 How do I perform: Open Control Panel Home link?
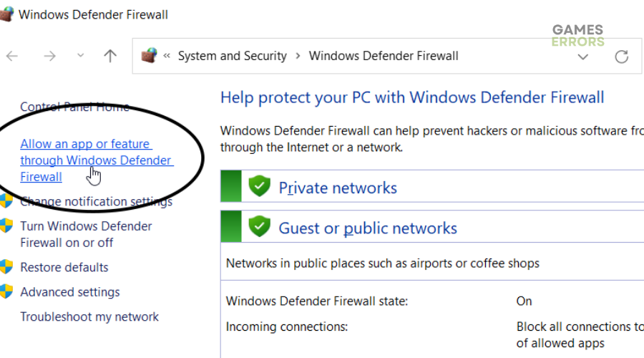74,107
